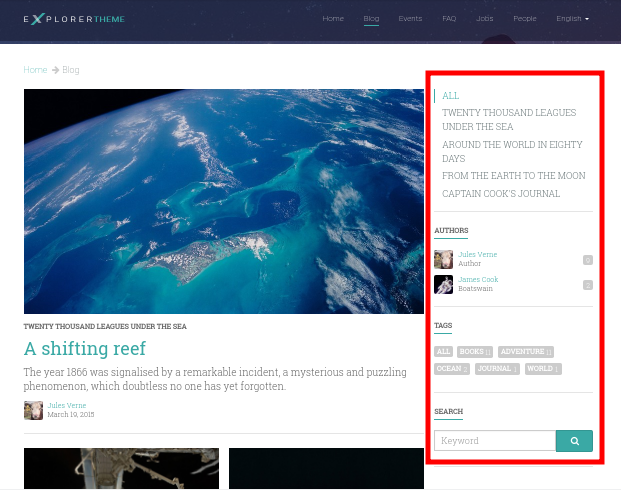Filter posts by the ADVENTURE tag
621x490 pixels.
point(526,352)
